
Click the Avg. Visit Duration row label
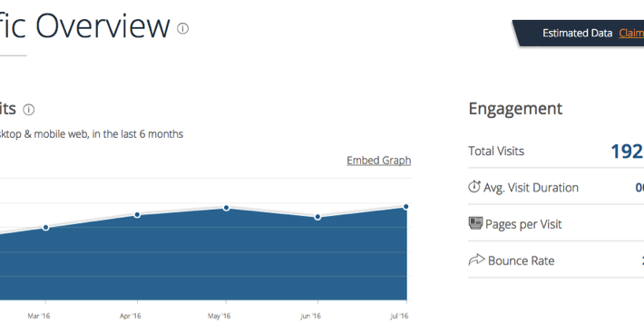pyautogui.click(x=531, y=188)
